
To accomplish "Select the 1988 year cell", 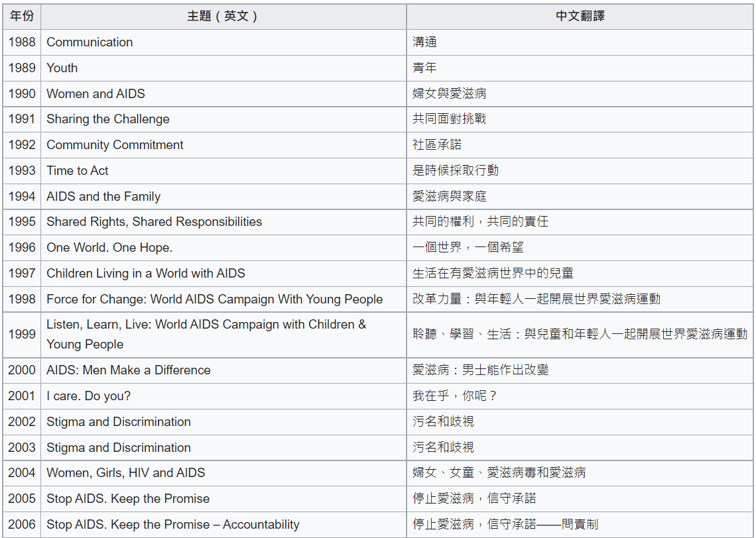I will point(22,42).
